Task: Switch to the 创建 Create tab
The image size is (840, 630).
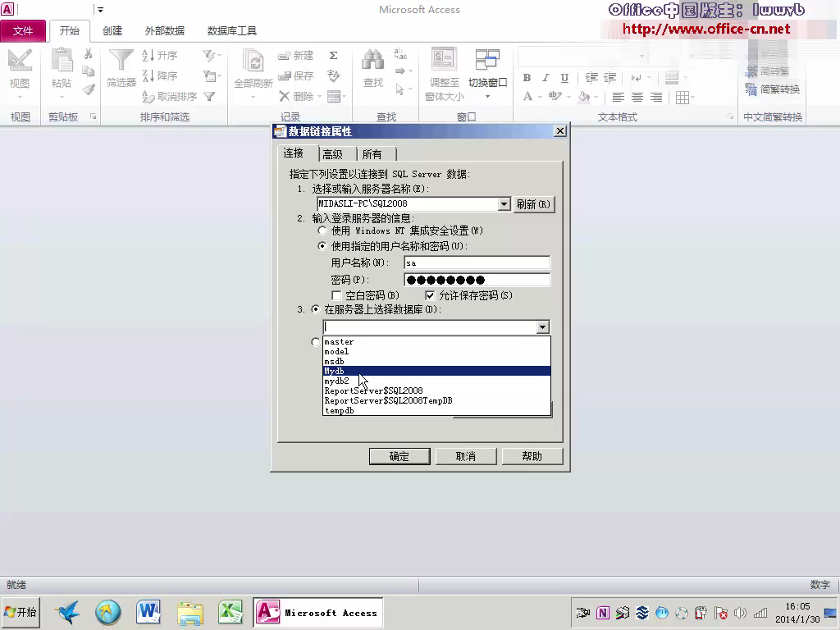Action: tap(112, 31)
